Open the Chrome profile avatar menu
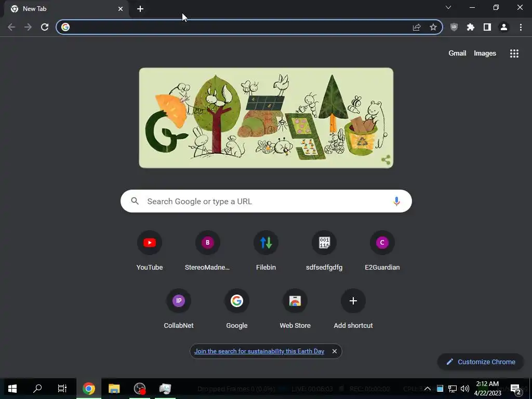Image resolution: width=532 pixels, height=399 pixels. (504, 27)
